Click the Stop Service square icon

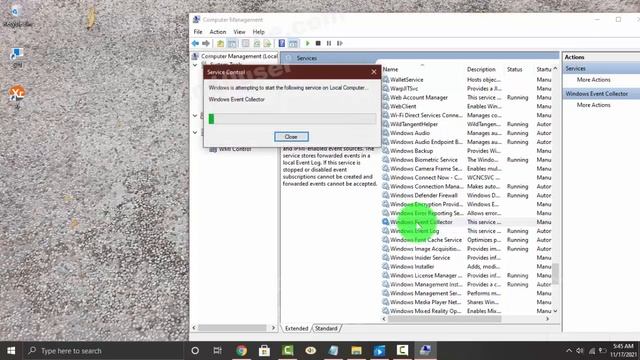318,43
